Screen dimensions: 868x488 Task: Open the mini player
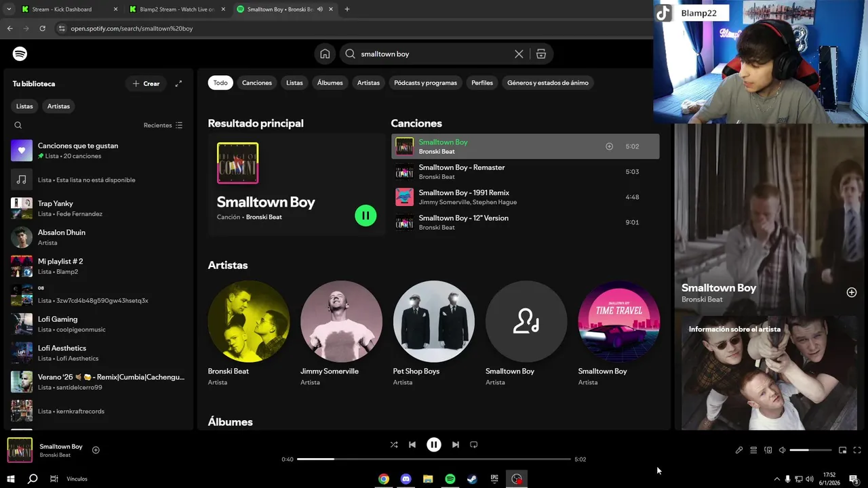tap(843, 450)
